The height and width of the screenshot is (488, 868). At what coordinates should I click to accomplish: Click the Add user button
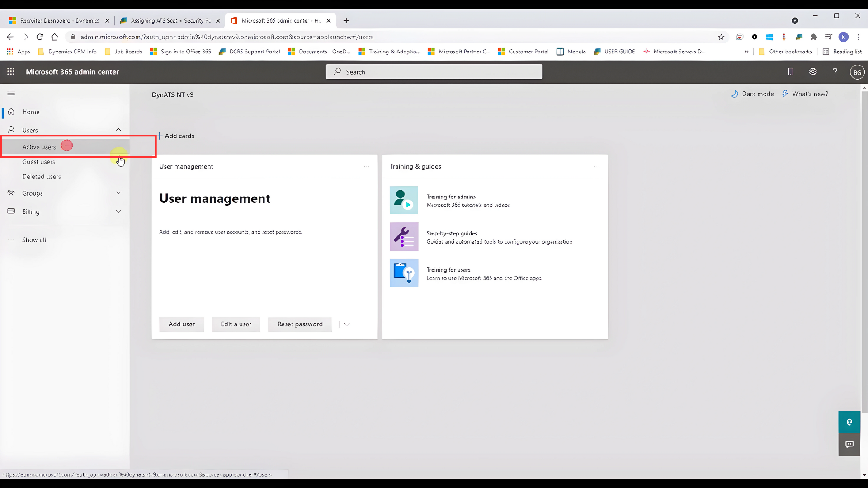(181, 324)
